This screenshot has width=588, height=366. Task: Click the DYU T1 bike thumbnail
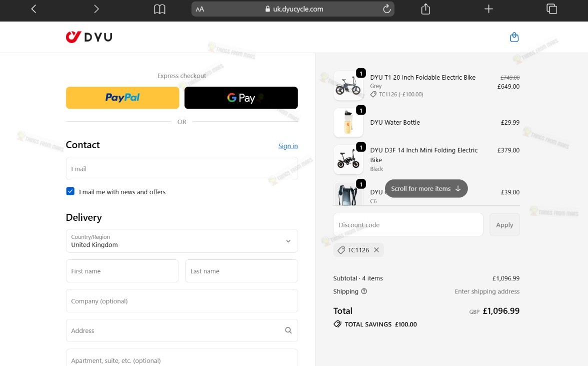(x=348, y=86)
